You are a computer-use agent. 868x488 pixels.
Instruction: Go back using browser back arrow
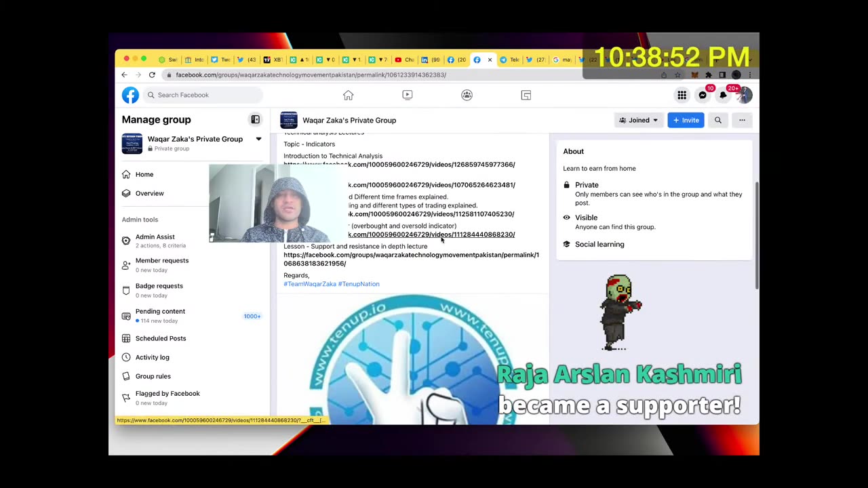124,75
